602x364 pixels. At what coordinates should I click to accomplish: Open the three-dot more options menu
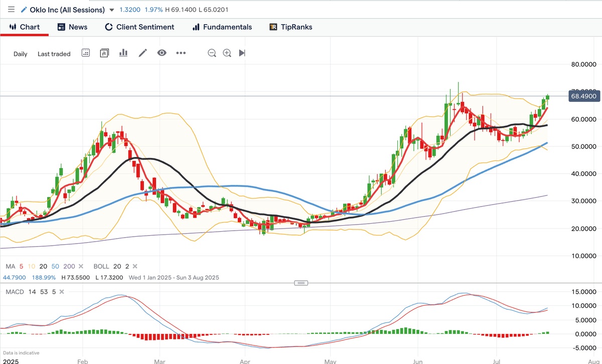181,53
